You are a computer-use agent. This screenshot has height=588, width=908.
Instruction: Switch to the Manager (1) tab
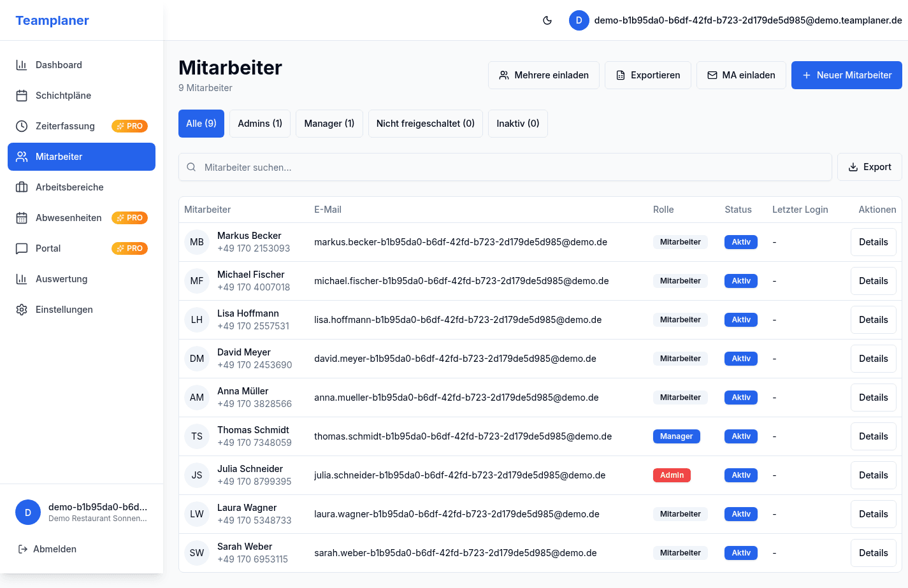point(329,124)
